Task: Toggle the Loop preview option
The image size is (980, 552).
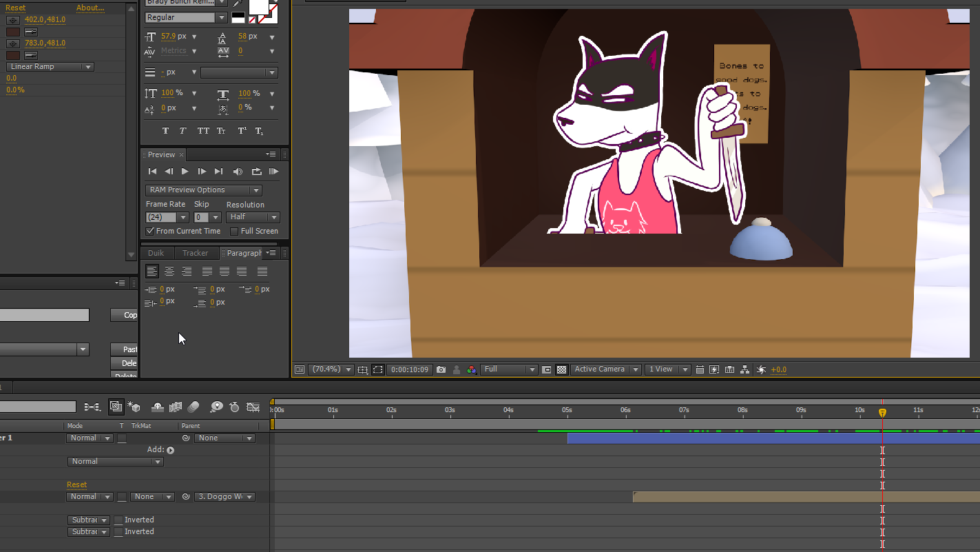Action: [x=256, y=172]
